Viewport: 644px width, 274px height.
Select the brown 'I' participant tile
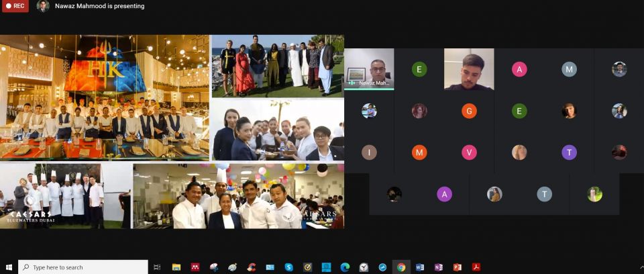coord(369,152)
